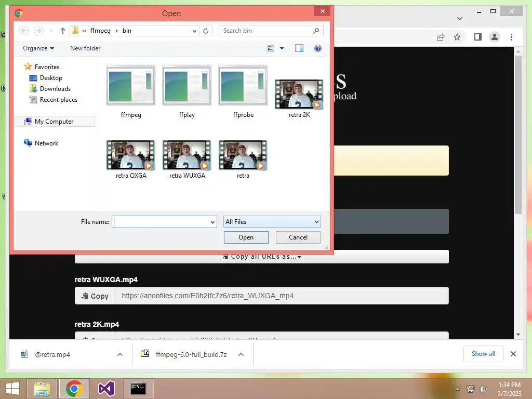
Task: Open Chrome three-dot menu
Action: [x=511, y=37]
